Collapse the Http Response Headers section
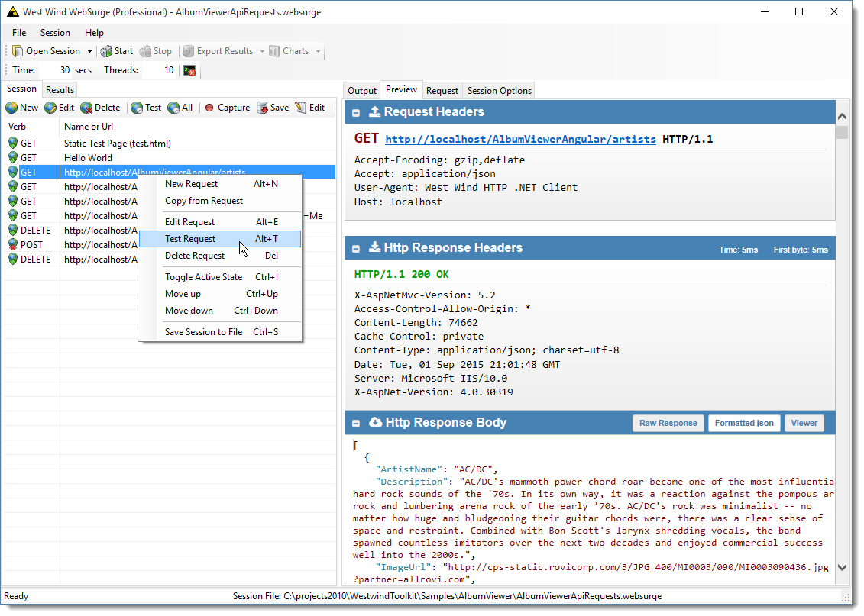This screenshot has height=616, width=864. click(356, 249)
